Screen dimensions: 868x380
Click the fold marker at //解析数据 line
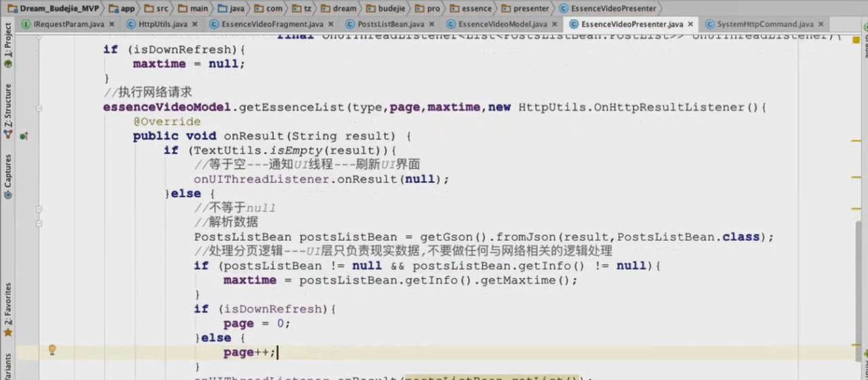tap(39, 223)
